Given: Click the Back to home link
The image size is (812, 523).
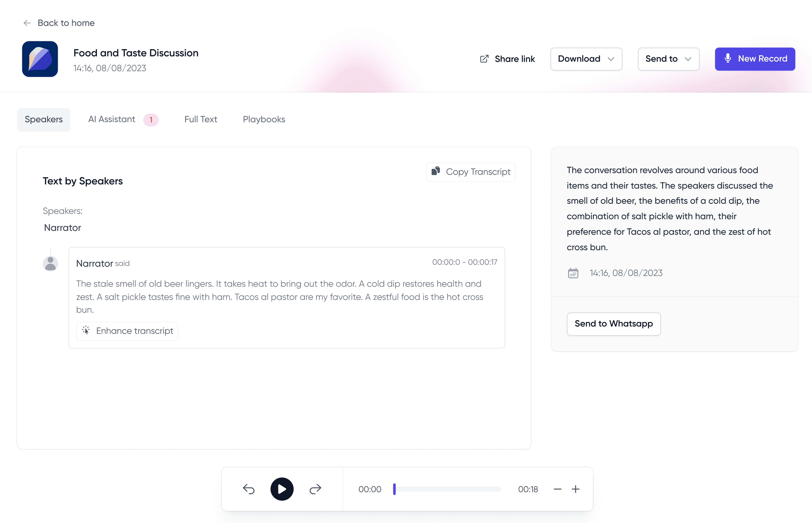Looking at the screenshot, I should 66,23.
